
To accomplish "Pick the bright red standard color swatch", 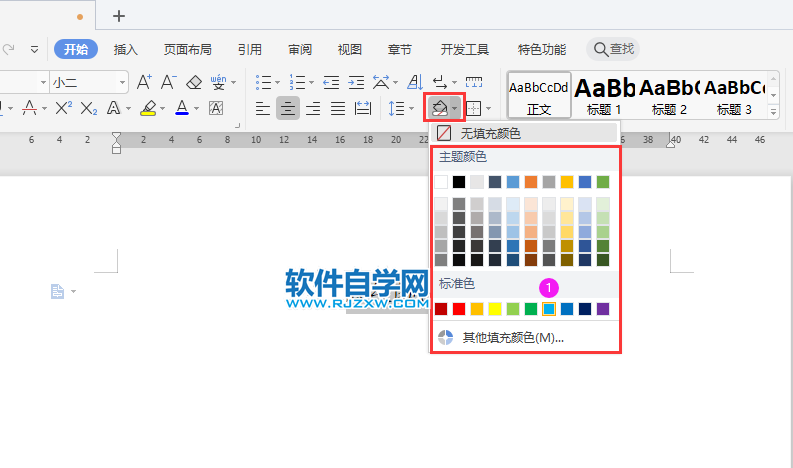I will pos(459,309).
